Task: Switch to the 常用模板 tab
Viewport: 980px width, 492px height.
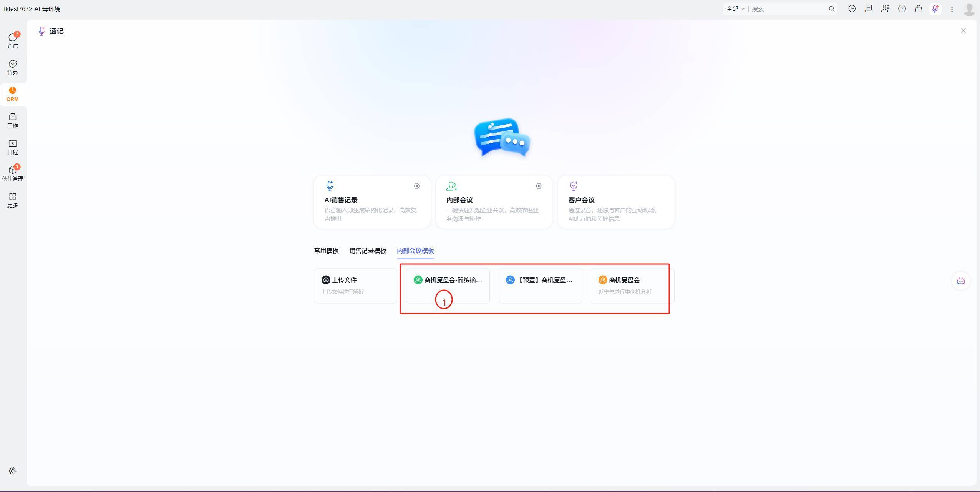Action: point(326,251)
